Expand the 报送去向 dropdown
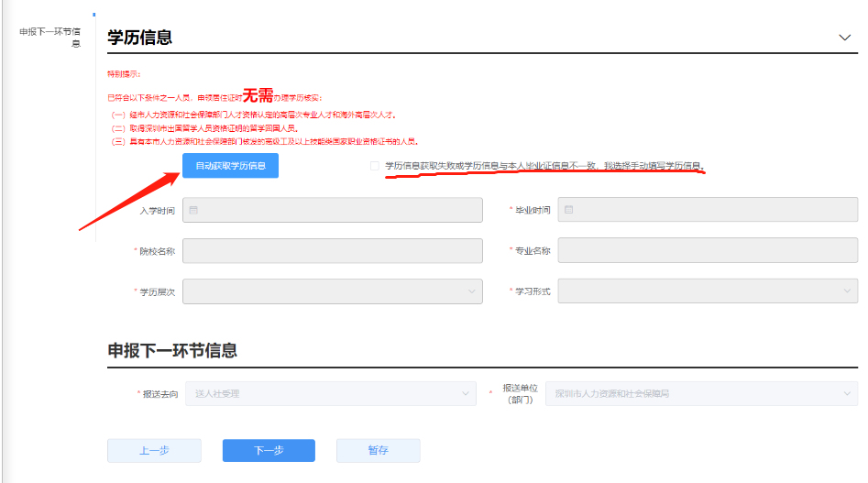This screenshot has width=868, height=483. (x=331, y=393)
